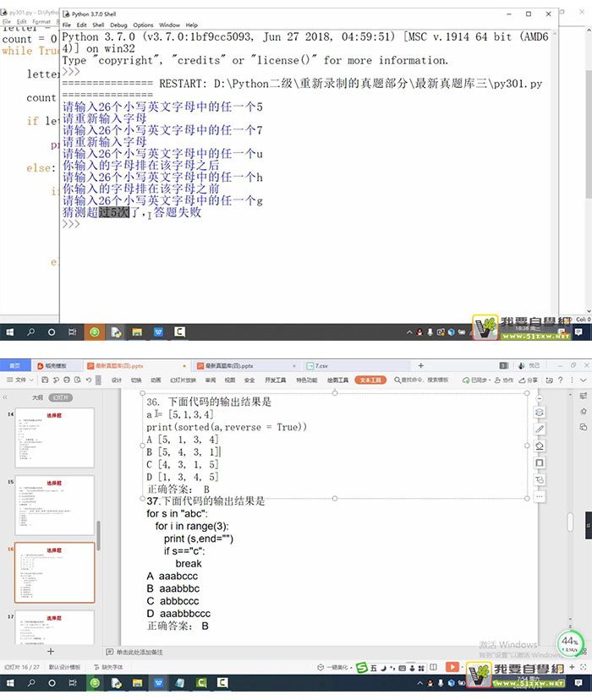Open a new WPS tab with the plus button

tap(420, 365)
